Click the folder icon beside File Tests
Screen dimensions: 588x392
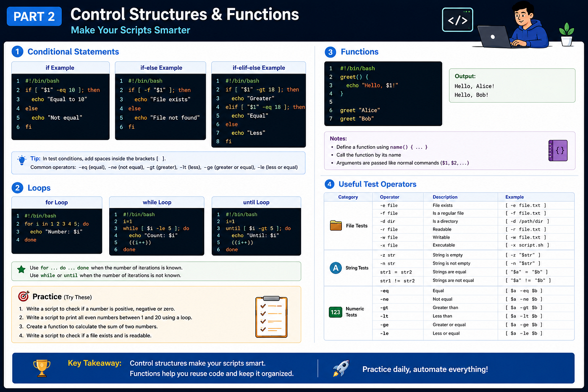tap(336, 226)
